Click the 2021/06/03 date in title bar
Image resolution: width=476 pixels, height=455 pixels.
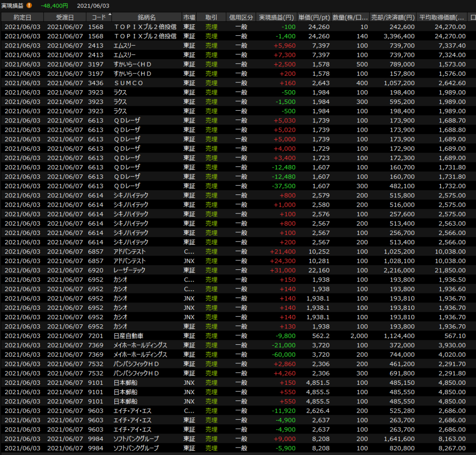(93, 6)
